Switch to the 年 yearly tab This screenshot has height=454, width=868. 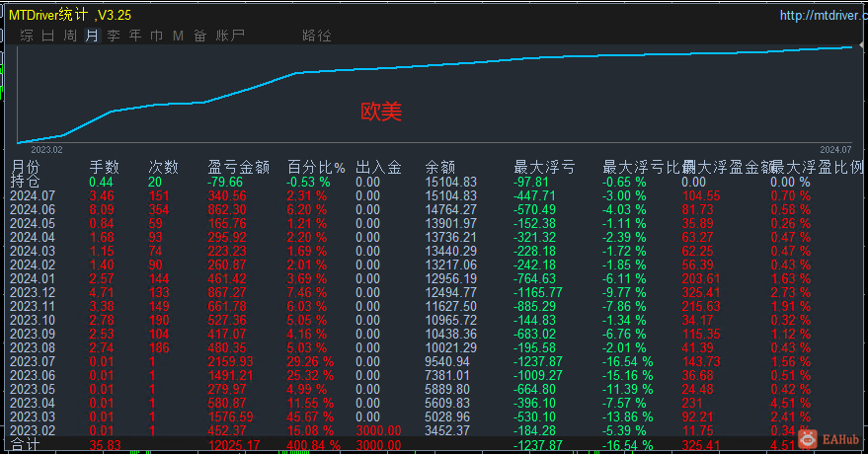click(135, 36)
